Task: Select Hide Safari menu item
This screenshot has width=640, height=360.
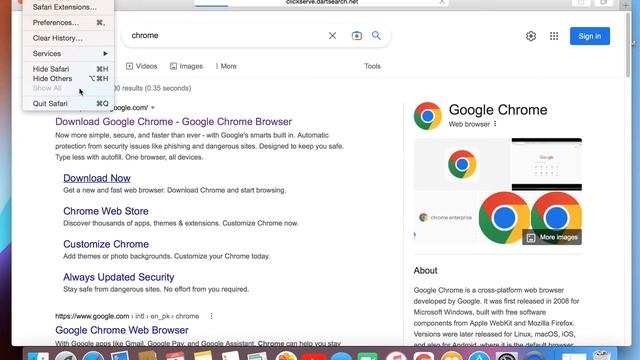Action: [68, 69]
